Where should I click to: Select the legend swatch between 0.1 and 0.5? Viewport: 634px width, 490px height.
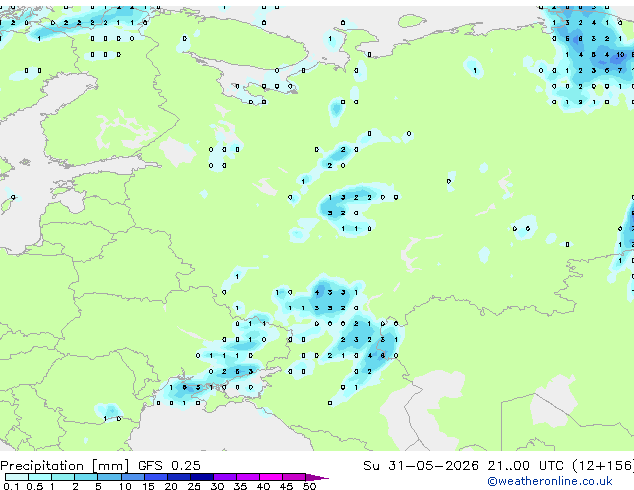(x=16, y=477)
